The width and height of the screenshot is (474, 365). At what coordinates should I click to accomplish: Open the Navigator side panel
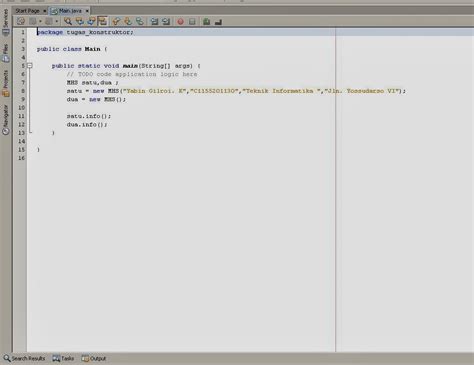coord(5,119)
